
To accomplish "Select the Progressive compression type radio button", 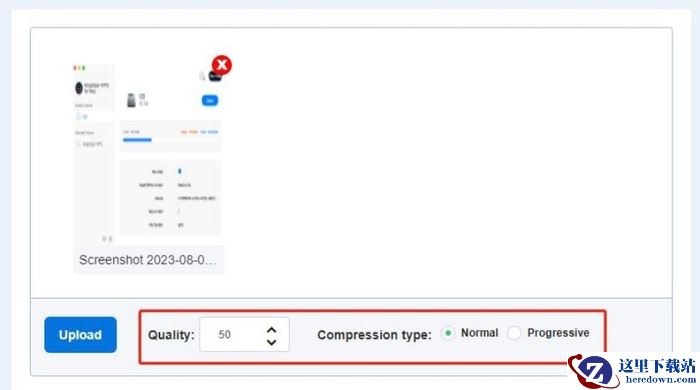I will pos(514,333).
